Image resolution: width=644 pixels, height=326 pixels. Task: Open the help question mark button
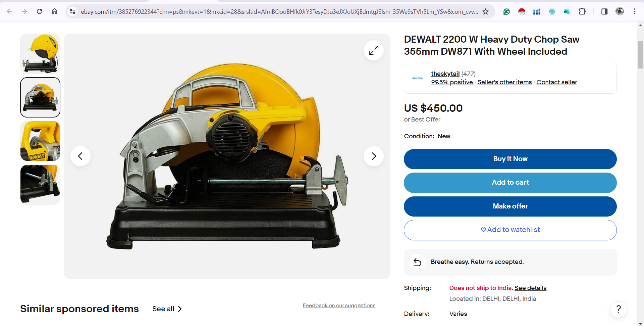point(619,309)
